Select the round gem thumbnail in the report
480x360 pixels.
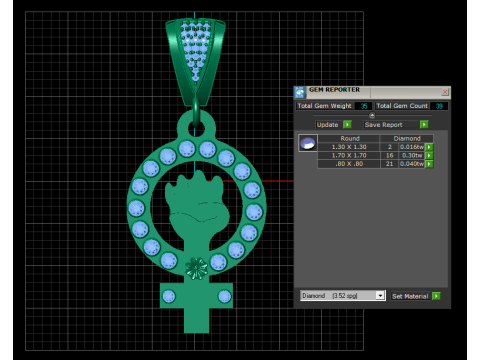[308, 143]
